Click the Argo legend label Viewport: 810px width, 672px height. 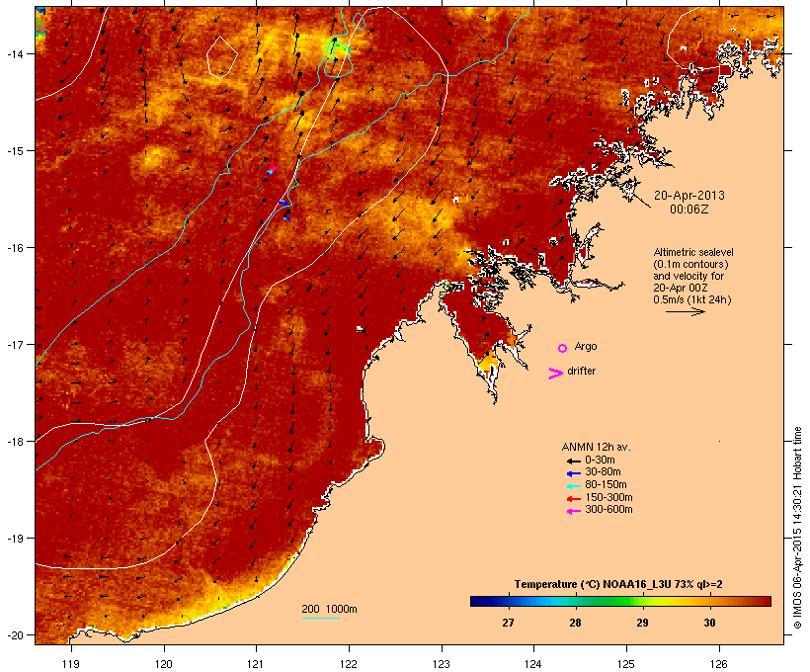click(x=586, y=346)
